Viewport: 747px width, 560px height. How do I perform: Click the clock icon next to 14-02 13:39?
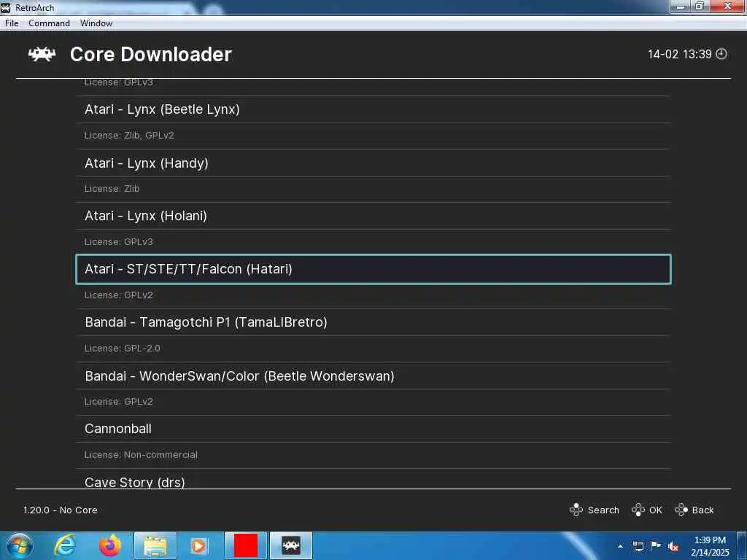pos(721,54)
